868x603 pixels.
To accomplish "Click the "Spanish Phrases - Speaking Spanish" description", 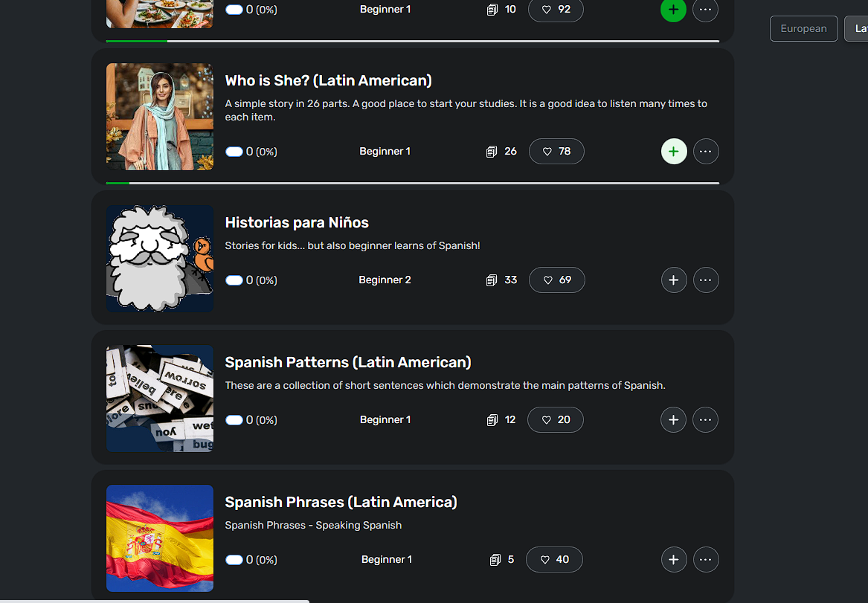I will pos(313,526).
